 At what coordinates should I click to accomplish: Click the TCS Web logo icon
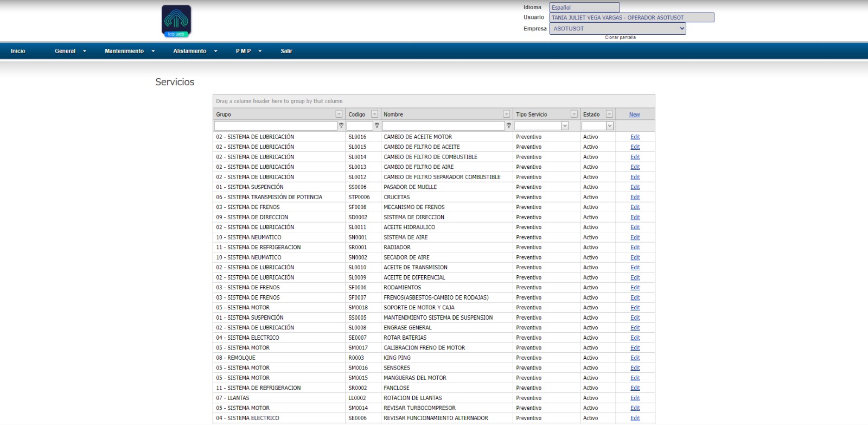tap(176, 21)
